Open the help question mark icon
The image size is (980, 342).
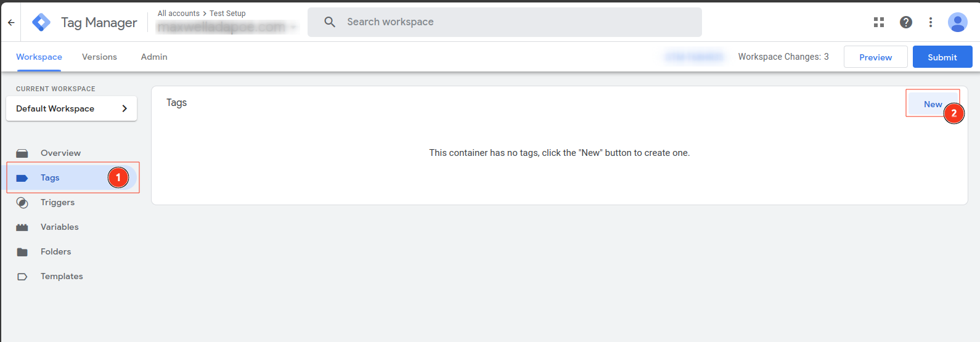pyautogui.click(x=906, y=22)
